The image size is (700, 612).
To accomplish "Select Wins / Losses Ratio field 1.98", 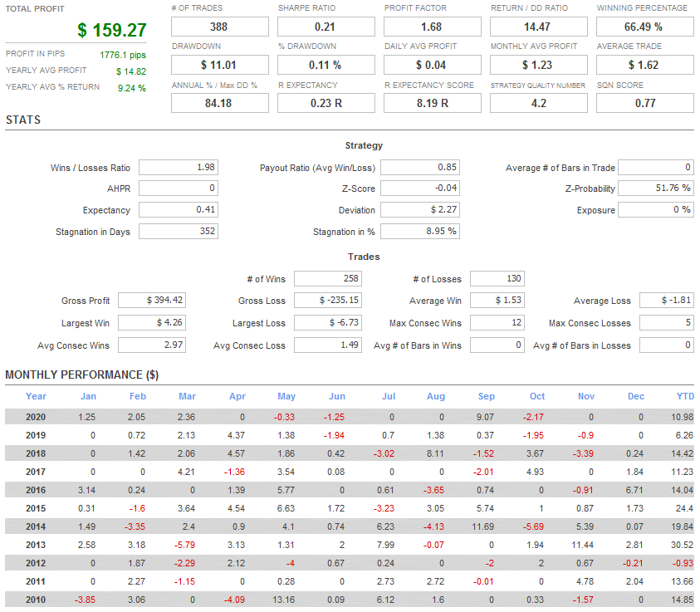I will tap(179, 168).
